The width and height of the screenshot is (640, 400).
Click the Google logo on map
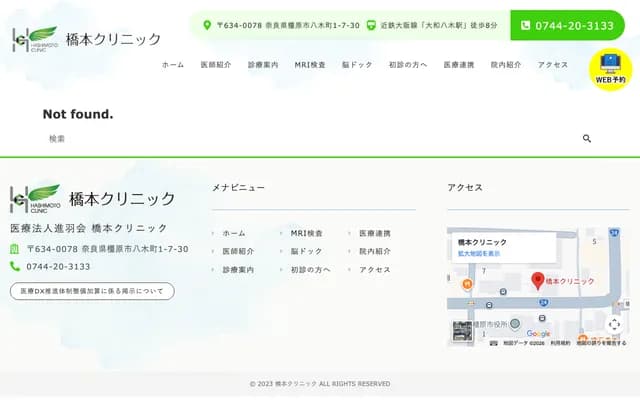[x=538, y=334]
